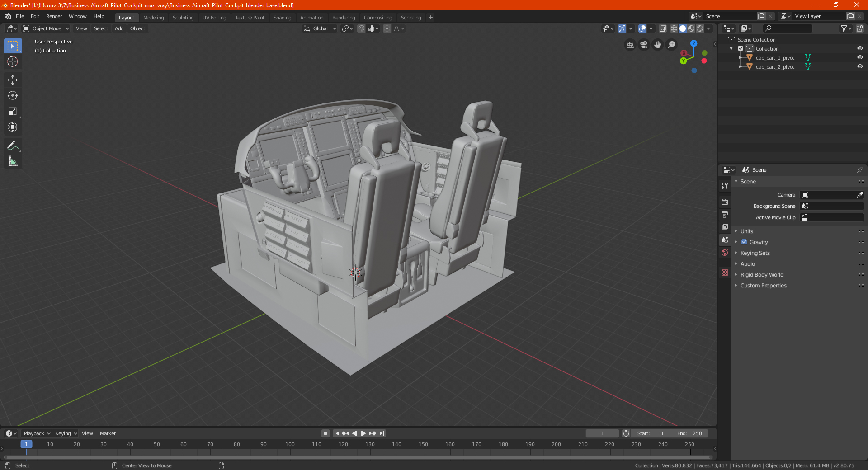Image resolution: width=868 pixels, height=470 pixels.
Task: Select the Transform tool
Action: click(x=13, y=127)
